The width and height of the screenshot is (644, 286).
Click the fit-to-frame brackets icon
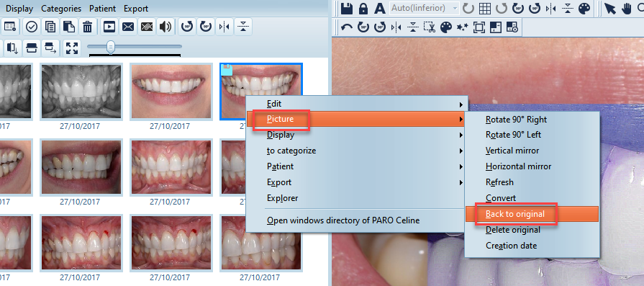(479, 27)
